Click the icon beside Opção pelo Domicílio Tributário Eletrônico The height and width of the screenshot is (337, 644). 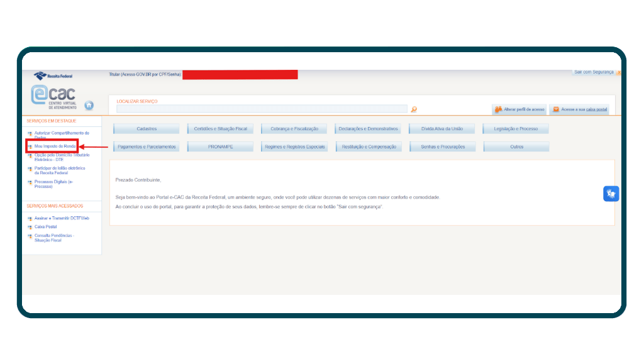[x=30, y=155]
